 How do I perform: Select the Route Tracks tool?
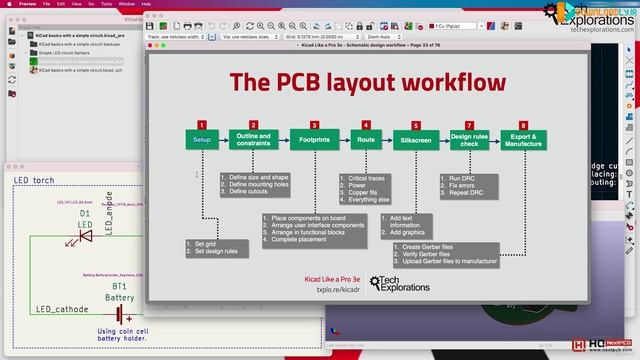pyautogui.click(x=629, y=85)
